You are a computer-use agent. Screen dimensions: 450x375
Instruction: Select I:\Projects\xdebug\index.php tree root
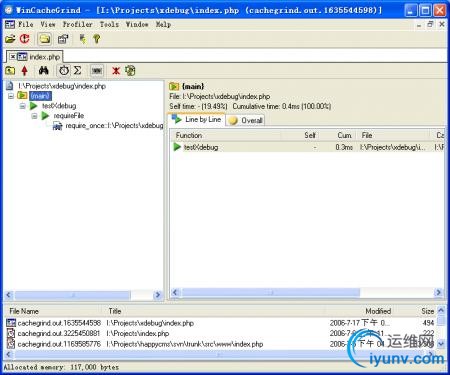point(62,86)
